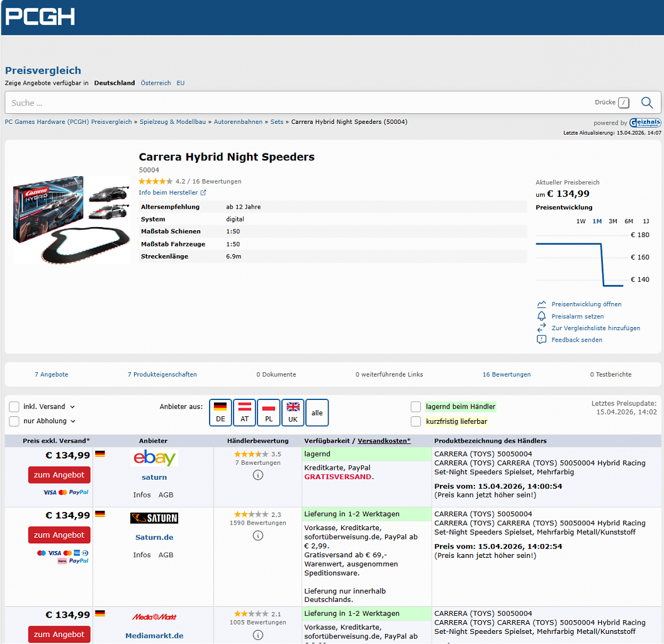Click Zur Vergleichsliste hinzufügen link
Screen dimensions: 664x644
596,328
